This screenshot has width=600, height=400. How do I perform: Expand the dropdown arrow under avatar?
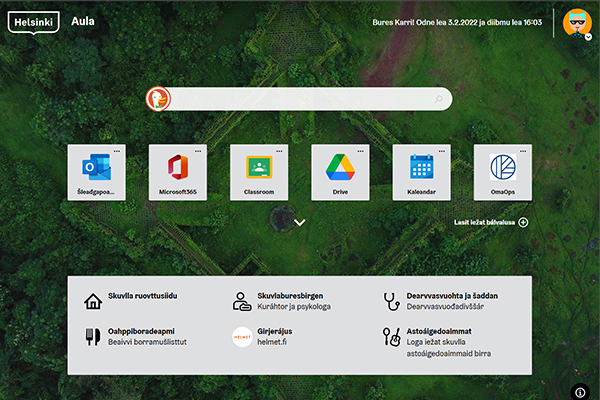(589, 37)
